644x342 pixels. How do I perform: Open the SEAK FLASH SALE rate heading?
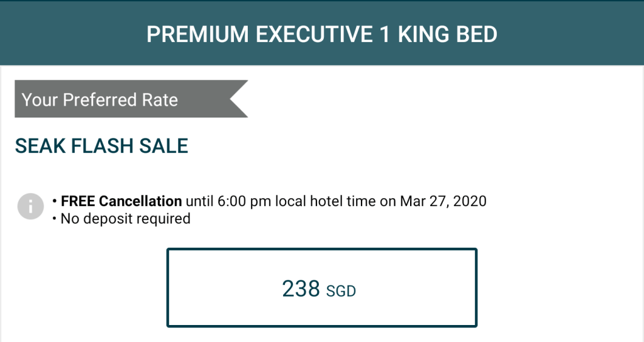(x=101, y=146)
